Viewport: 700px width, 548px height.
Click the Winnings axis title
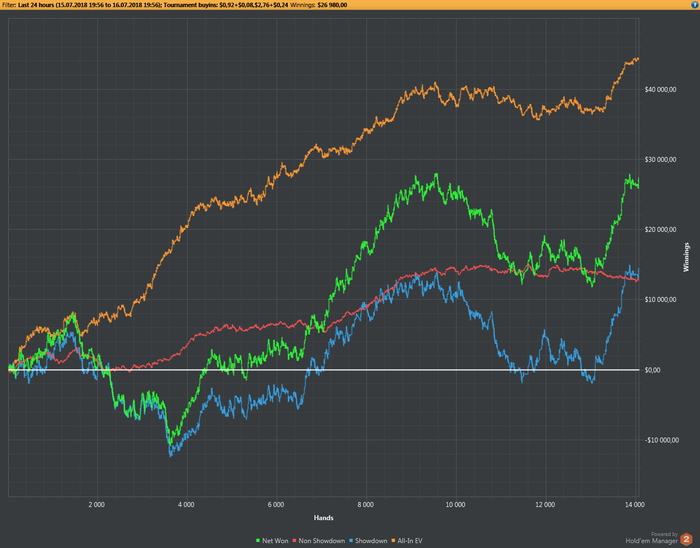686,257
